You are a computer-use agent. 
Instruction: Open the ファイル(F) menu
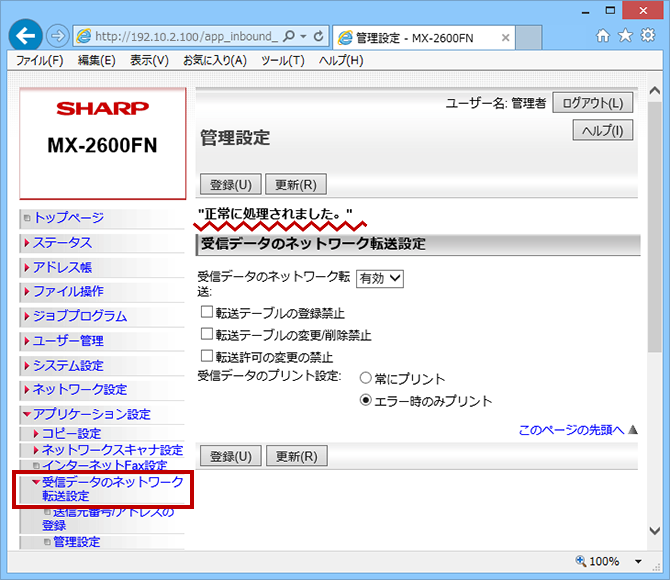[x=40, y=60]
